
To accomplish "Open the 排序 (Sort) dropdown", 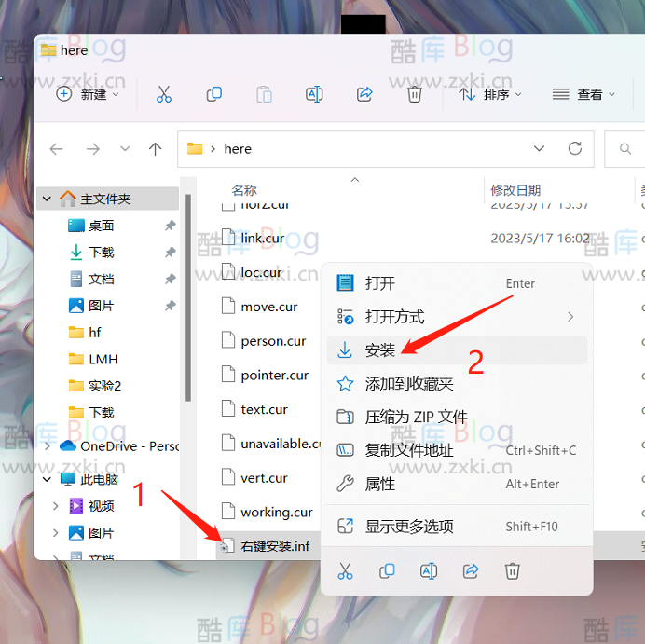I will click(x=490, y=94).
